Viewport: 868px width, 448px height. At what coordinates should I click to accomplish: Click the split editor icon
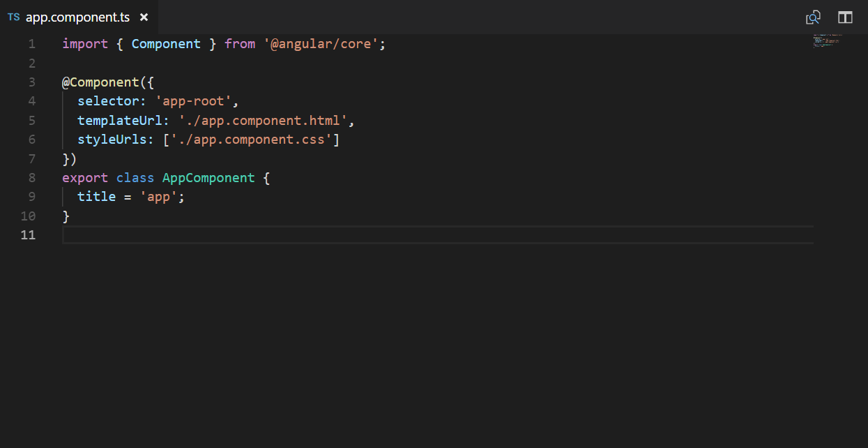click(845, 17)
